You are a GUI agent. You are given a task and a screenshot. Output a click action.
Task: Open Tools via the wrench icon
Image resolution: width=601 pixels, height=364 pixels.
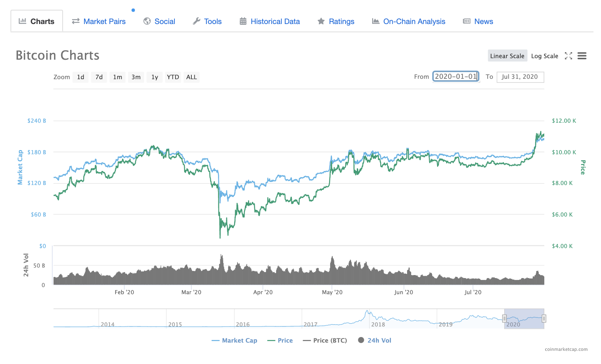[x=197, y=21]
